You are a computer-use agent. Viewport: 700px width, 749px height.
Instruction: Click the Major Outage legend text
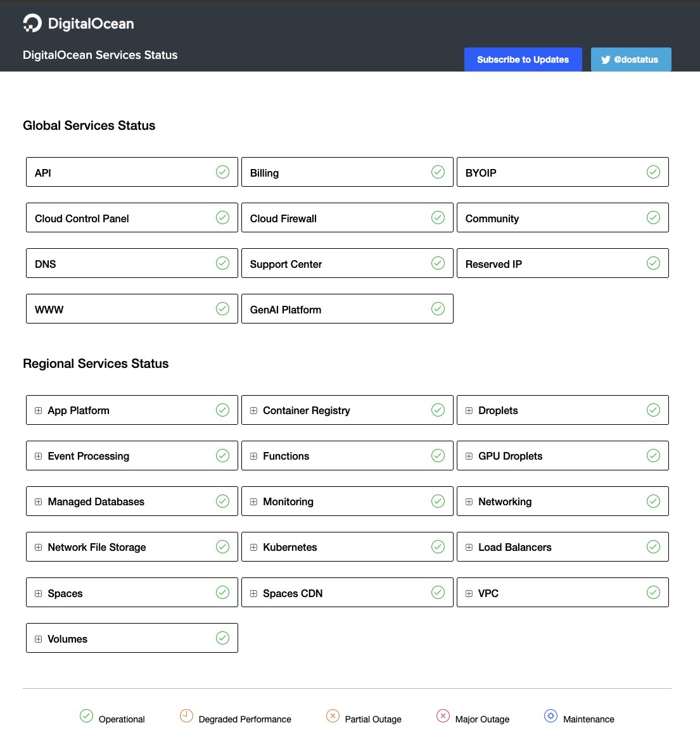482,719
